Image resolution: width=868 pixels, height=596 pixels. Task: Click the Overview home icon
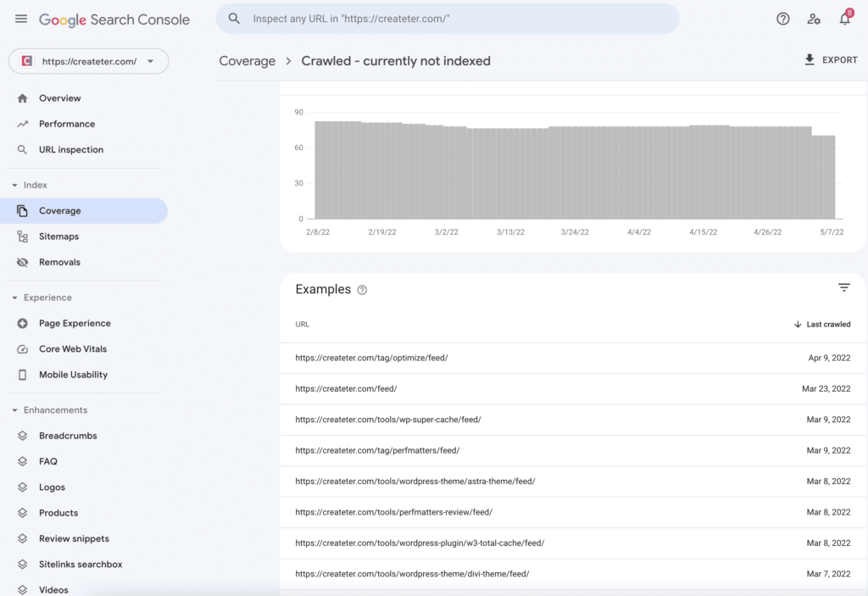point(22,98)
